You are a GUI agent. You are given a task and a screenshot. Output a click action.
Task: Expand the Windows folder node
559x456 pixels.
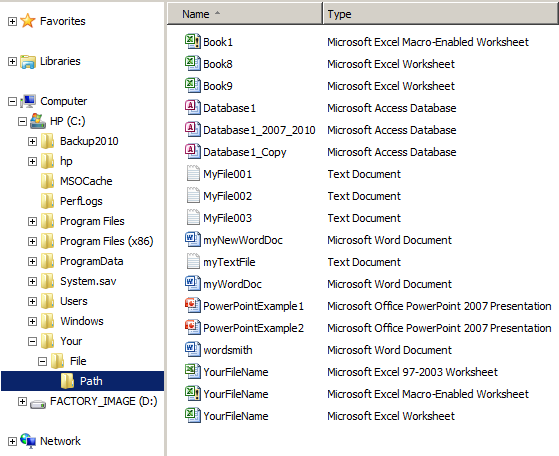pos(32,321)
